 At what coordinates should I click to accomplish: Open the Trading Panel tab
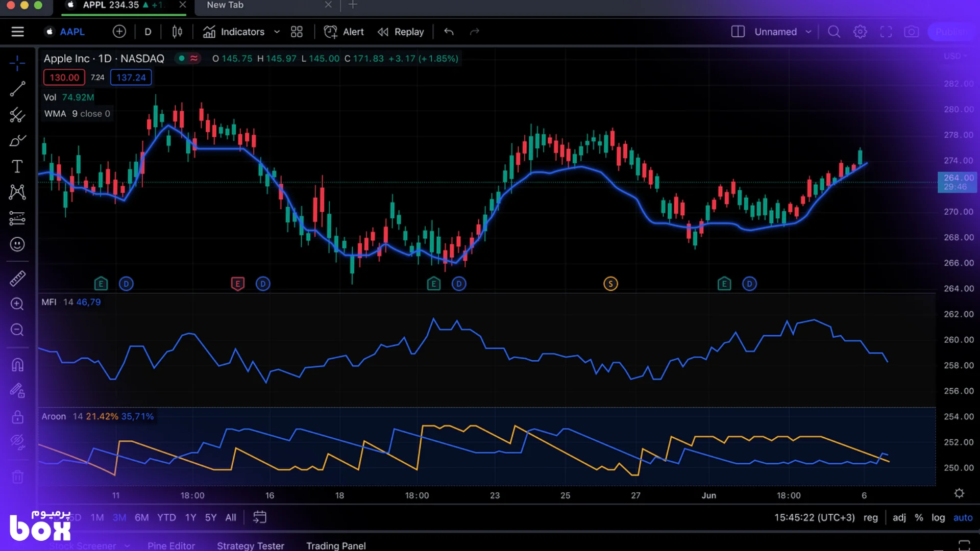[x=336, y=545]
